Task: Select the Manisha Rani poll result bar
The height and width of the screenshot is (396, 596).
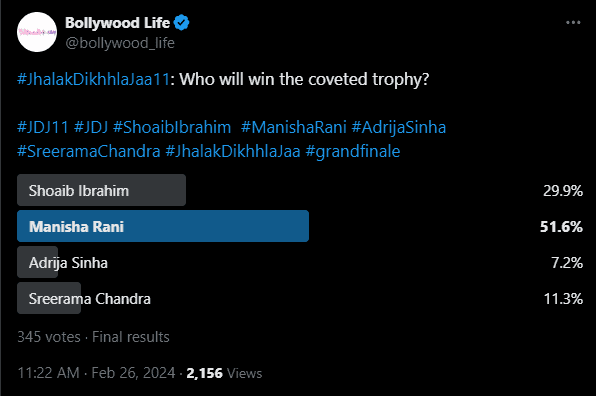Action: tap(163, 226)
